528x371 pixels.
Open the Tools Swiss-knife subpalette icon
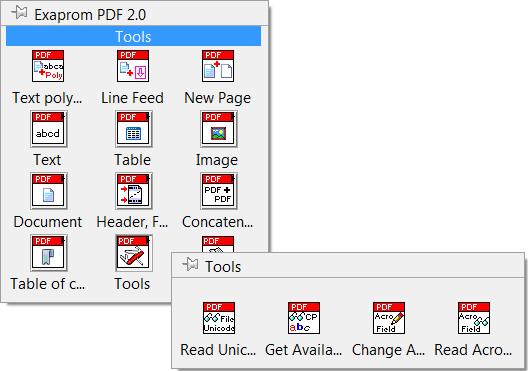pyautogui.click(x=134, y=253)
